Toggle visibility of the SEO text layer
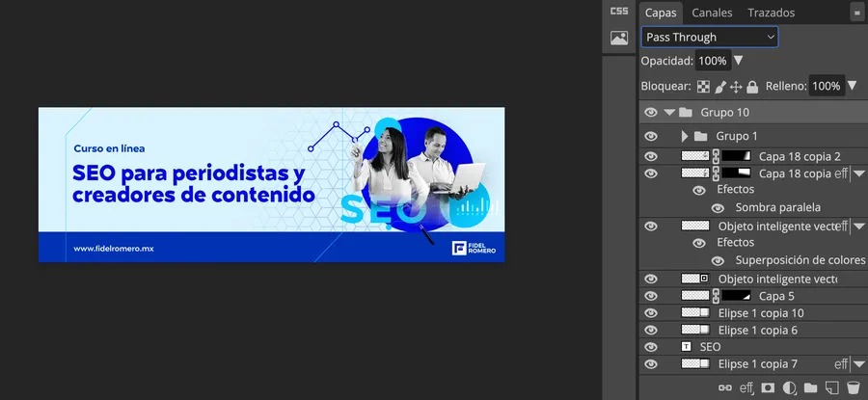868x400 pixels. coord(651,346)
